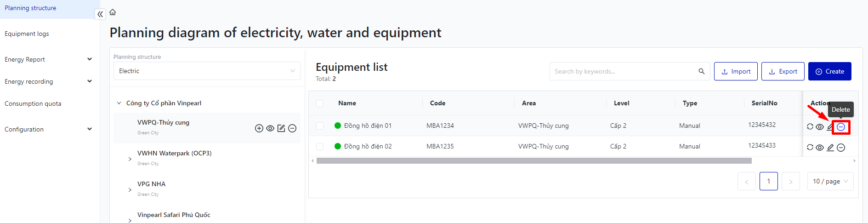
Task: Click remove icon on VWPQ-Thủy cung node
Action: pyautogui.click(x=292, y=128)
